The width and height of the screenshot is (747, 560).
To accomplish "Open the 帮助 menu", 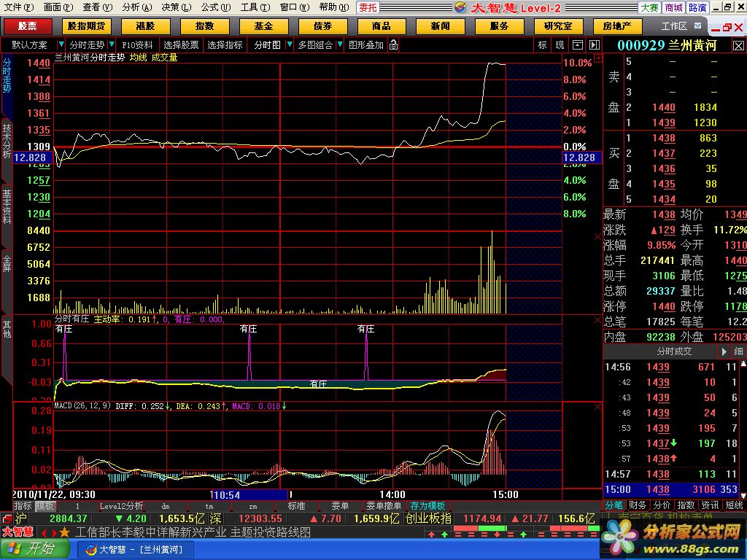I will (x=333, y=7).
